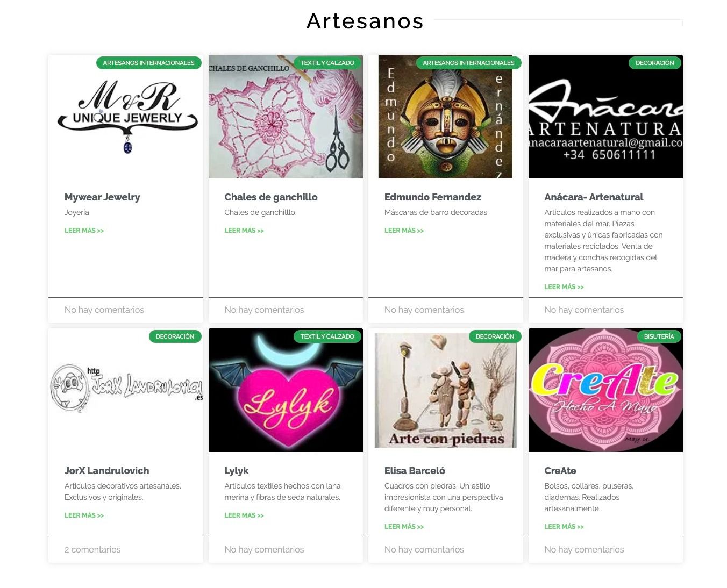Open the Chales de ganchillo crochet photo
727x588 pixels.
(x=286, y=117)
